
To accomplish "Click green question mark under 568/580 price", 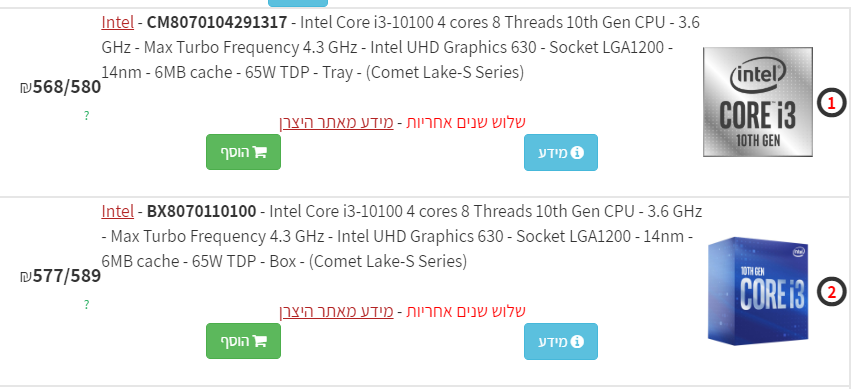I will point(86,116).
